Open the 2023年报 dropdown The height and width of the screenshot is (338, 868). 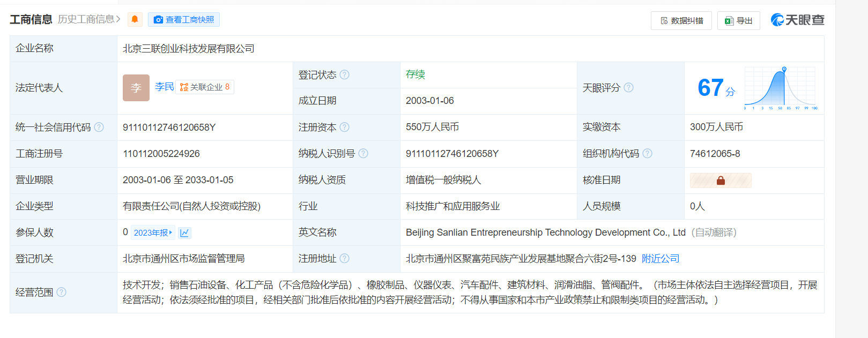(153, 232)
